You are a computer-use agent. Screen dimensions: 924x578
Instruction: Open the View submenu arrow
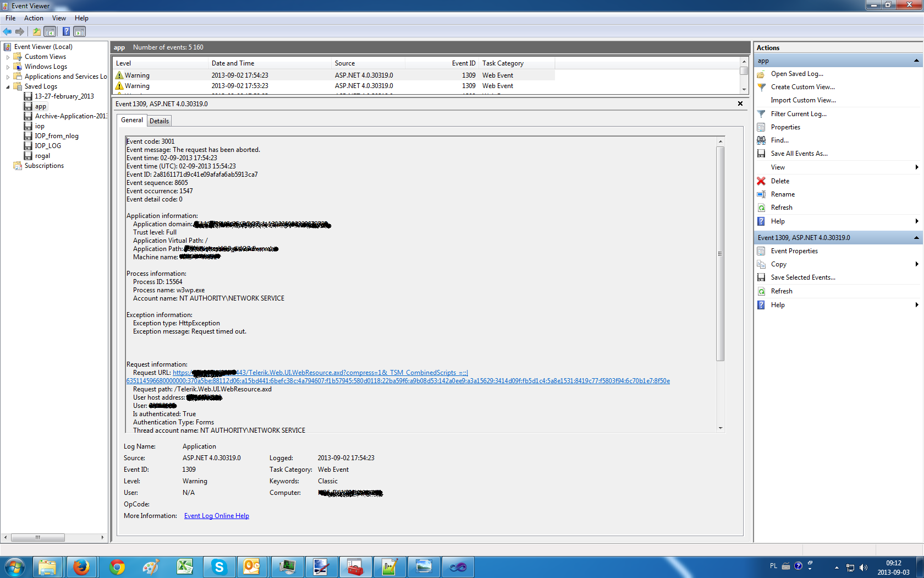click(917, 167)
